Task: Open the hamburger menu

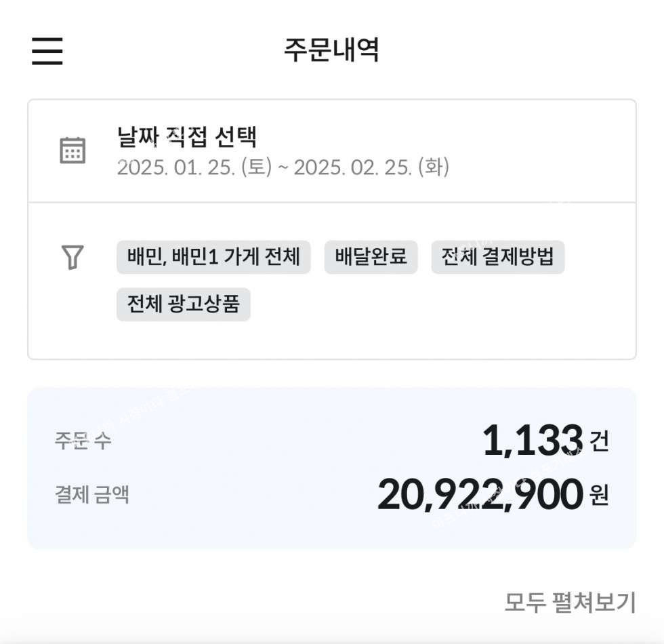Action: [x=47, y=51]
